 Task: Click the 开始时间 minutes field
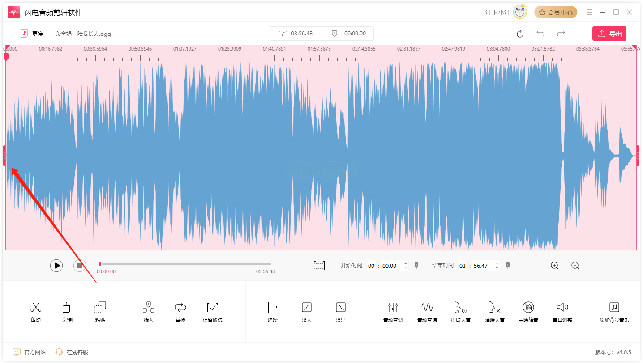(x=371, y=266)
